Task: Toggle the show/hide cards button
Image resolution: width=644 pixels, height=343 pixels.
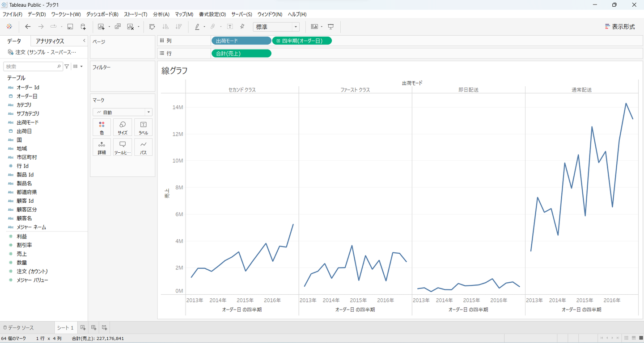Action: tap(314, 27)
